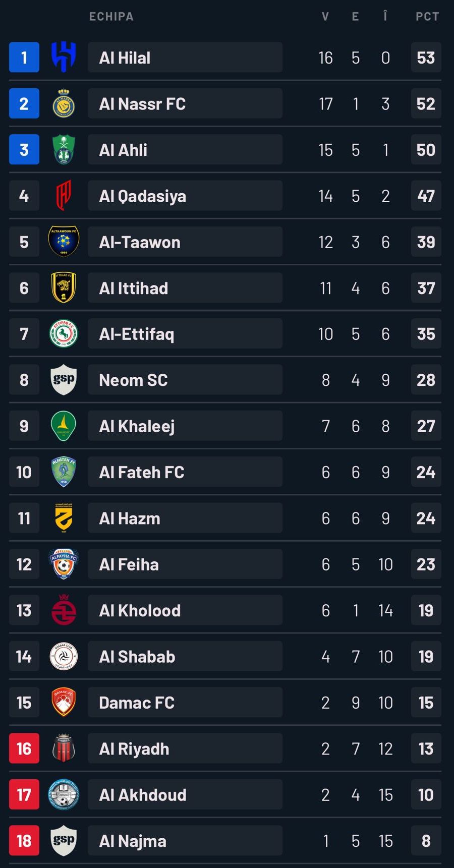454x868 pixels.
Task: Click the V column header
Action: [325, 16]
